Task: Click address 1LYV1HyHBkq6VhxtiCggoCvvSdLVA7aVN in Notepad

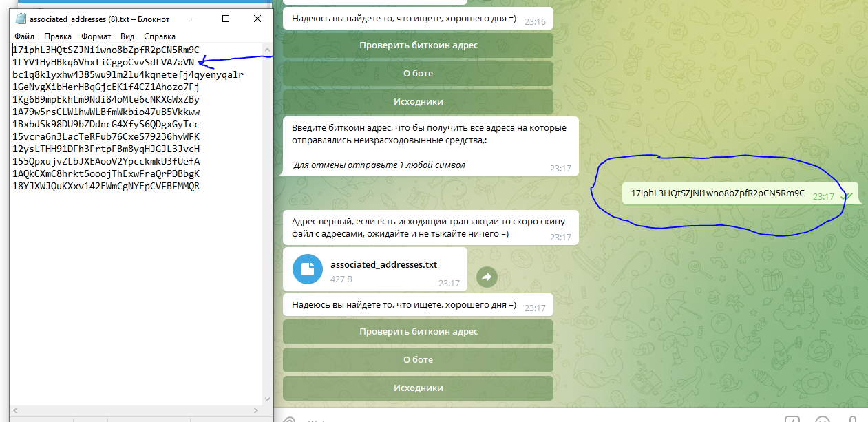Action: pos(103,62)
